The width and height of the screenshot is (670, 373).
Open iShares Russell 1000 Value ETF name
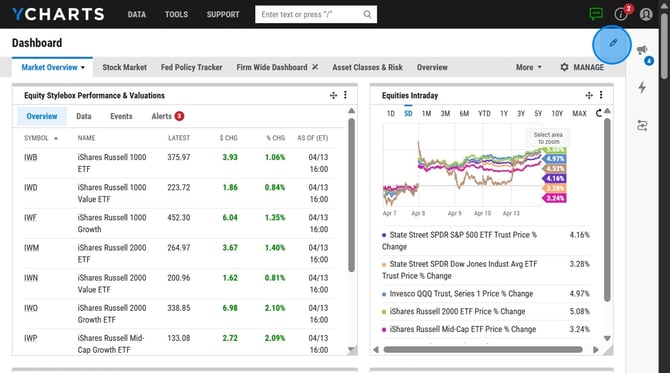coord(112,193)
